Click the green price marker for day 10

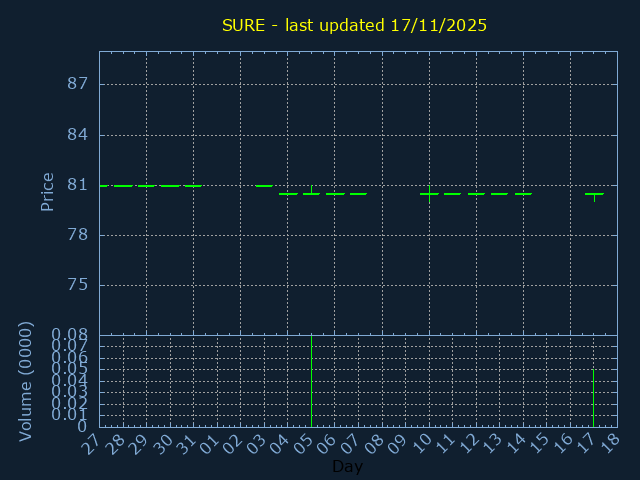429,194
